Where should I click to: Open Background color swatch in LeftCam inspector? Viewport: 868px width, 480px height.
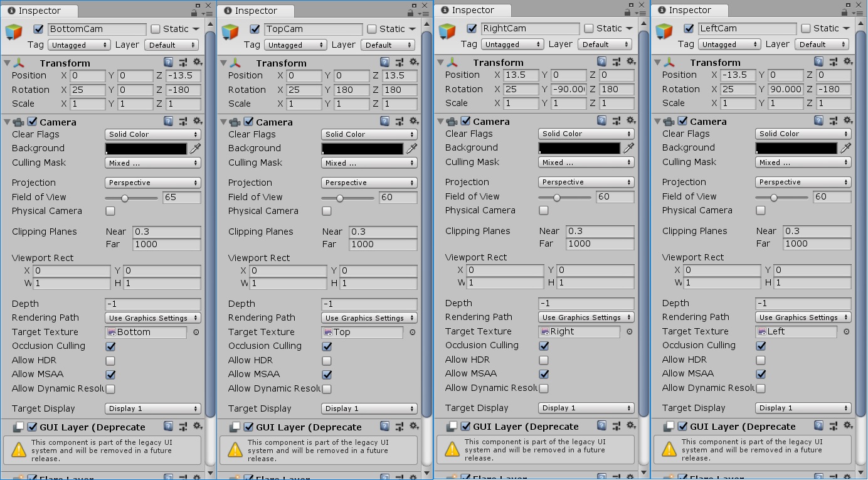tap(797, 148)
